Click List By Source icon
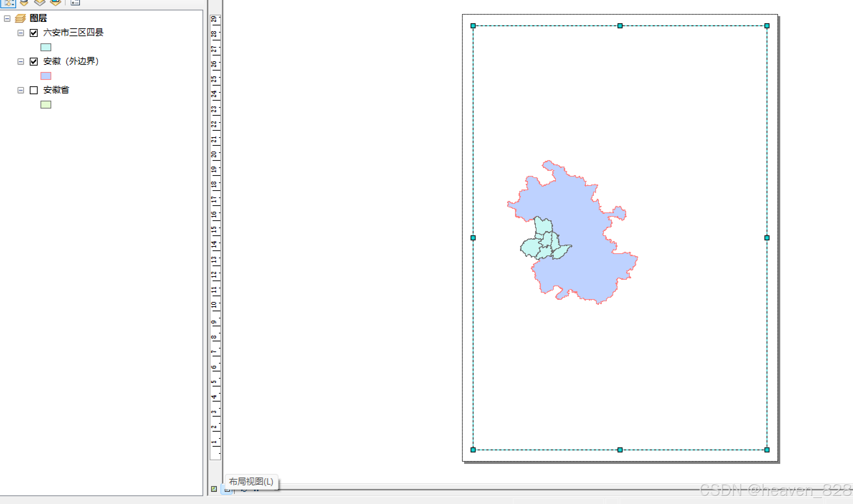 tap(24, 3)
